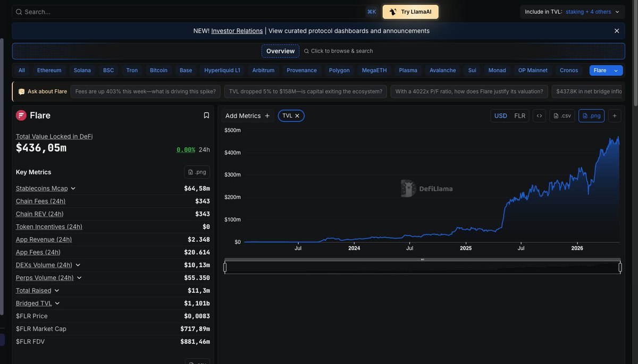Screen dimensions: 638x364
Task: Select Tron chain
Action: [x=132, y=70]
